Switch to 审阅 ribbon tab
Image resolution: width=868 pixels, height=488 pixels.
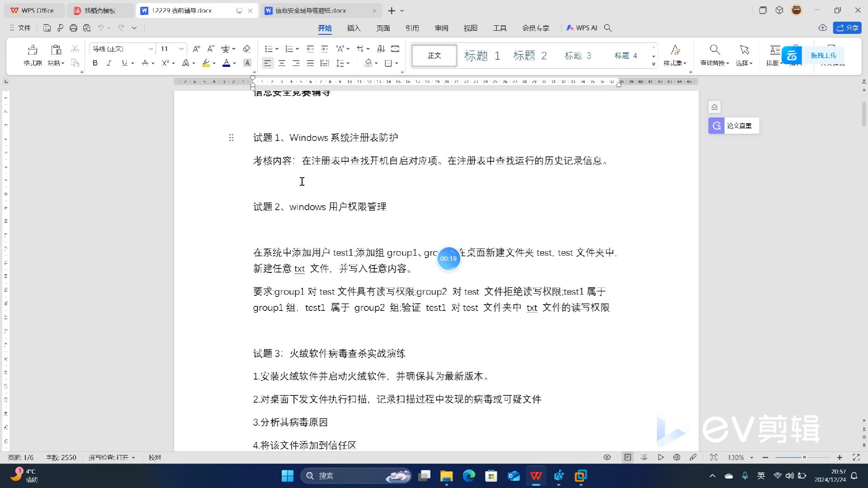click(x=442, y=28)
